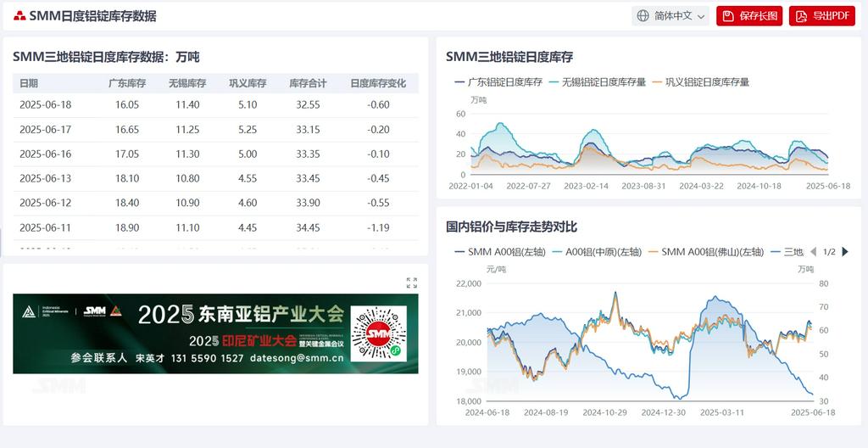The height and width of the screenshot is (448, 868).
Task: Toggle SMM A00铝(左轴) legend series
Action: (x=500, y=252)
